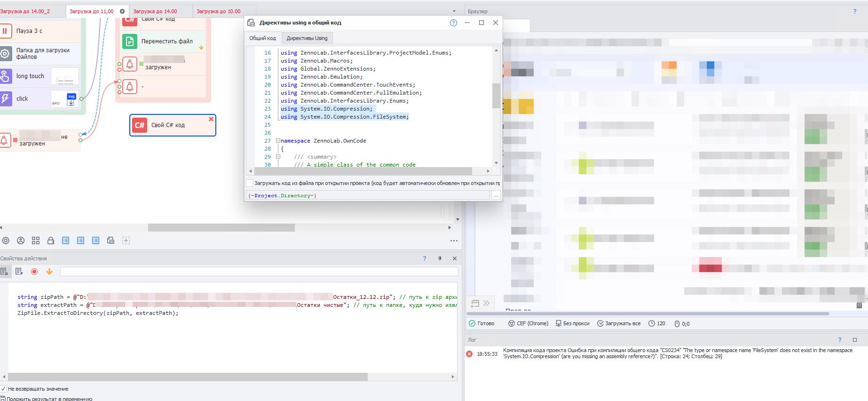Open the using directives code icon
Screen dimensions: 868x401
pos(111,241)
